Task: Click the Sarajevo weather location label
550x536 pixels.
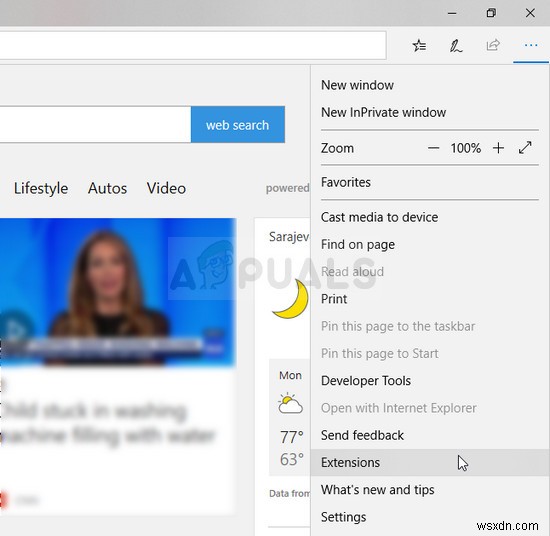Action: 289,237
